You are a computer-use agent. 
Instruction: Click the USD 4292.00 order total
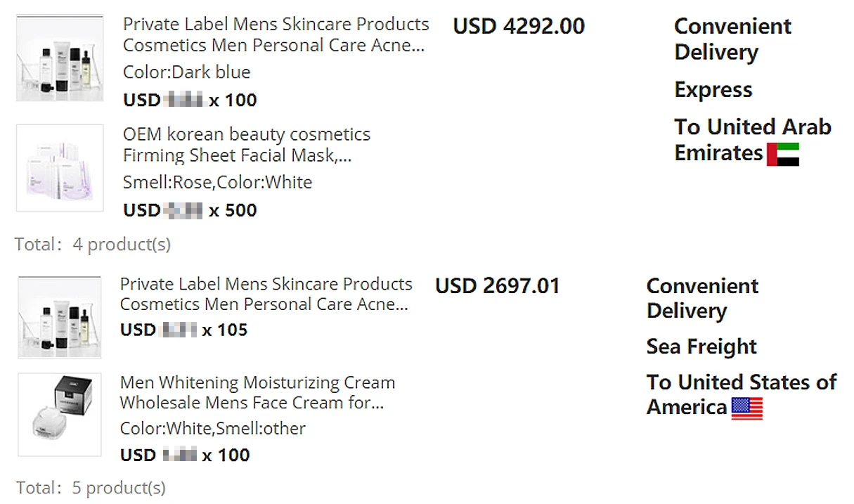pyautogui.click(x=519, y=27)
